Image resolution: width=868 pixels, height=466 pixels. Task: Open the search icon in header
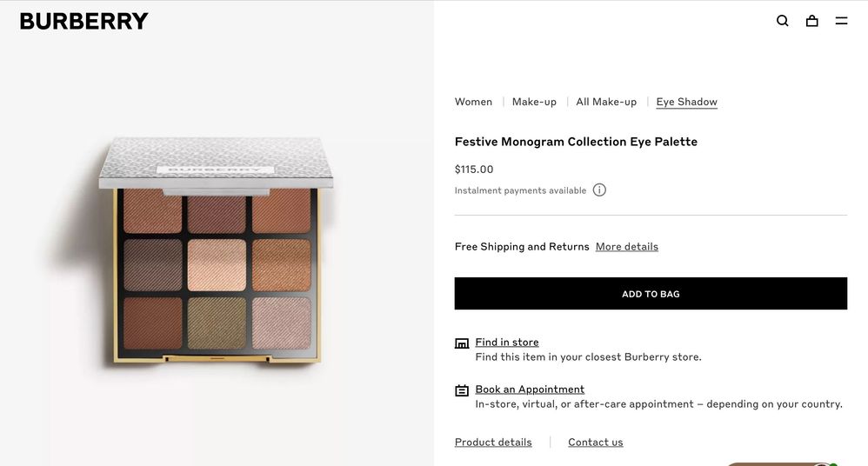pyautogui.click(x=782, y=21)
